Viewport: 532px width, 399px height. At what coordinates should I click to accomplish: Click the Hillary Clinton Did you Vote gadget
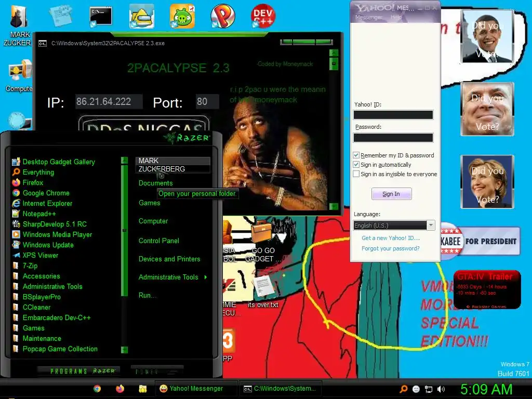tap(487, 181)
